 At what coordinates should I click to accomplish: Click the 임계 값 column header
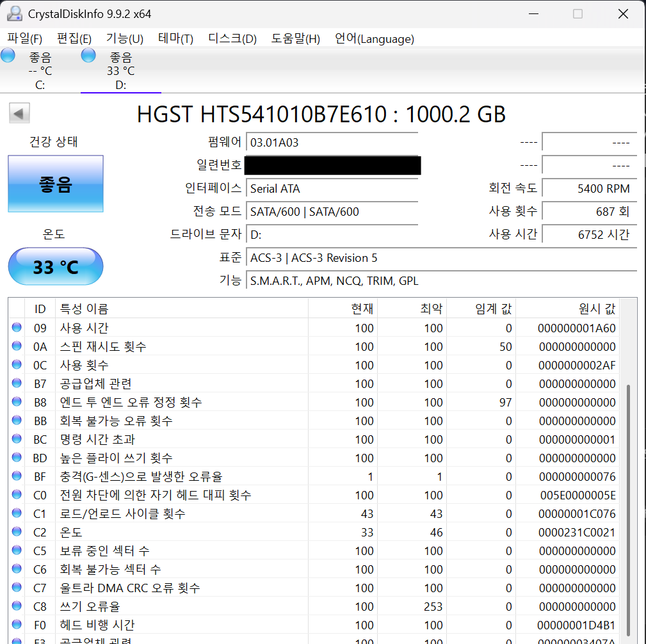click(x=481, y=308)
